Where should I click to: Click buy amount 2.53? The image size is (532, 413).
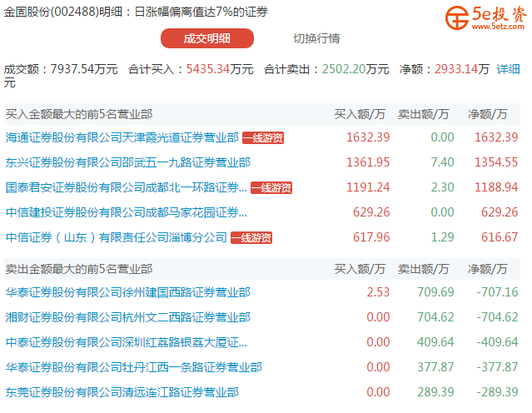click(x=378, y=292)
